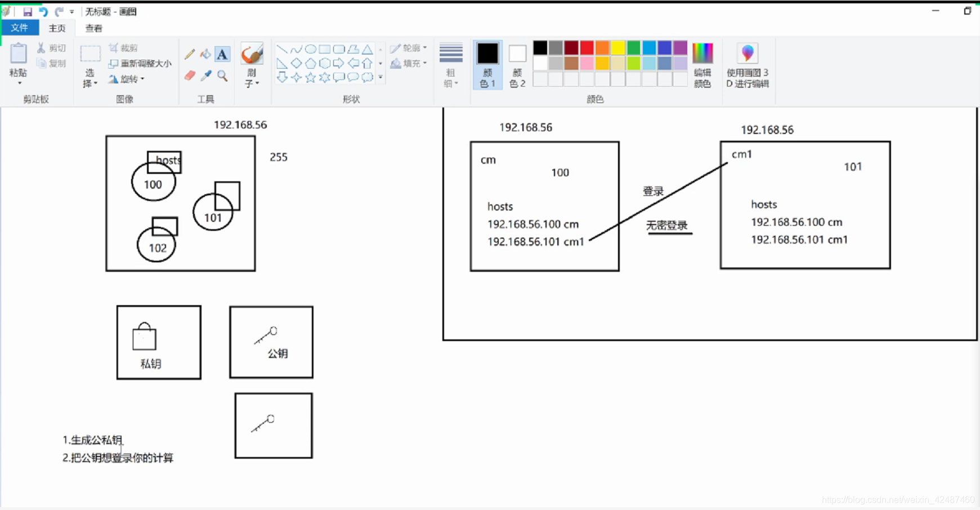Choose the Hexagon shape

(x=325, y=63)
